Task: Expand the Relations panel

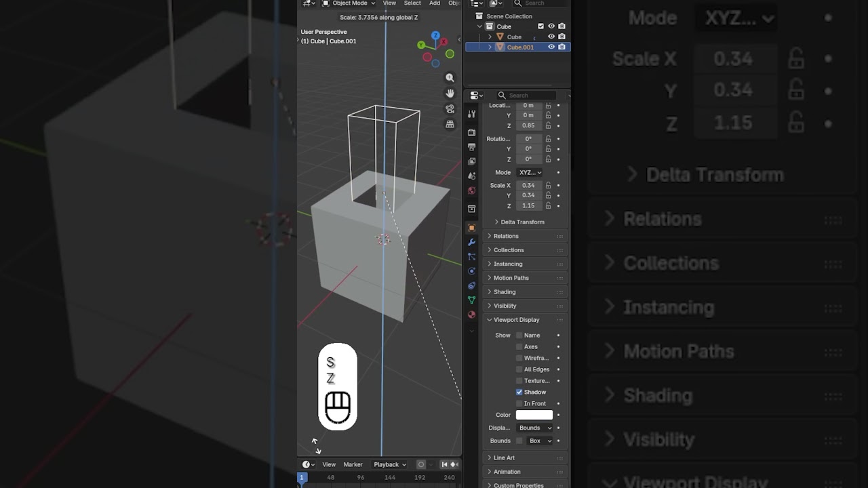Action: [x=526, y=236]
